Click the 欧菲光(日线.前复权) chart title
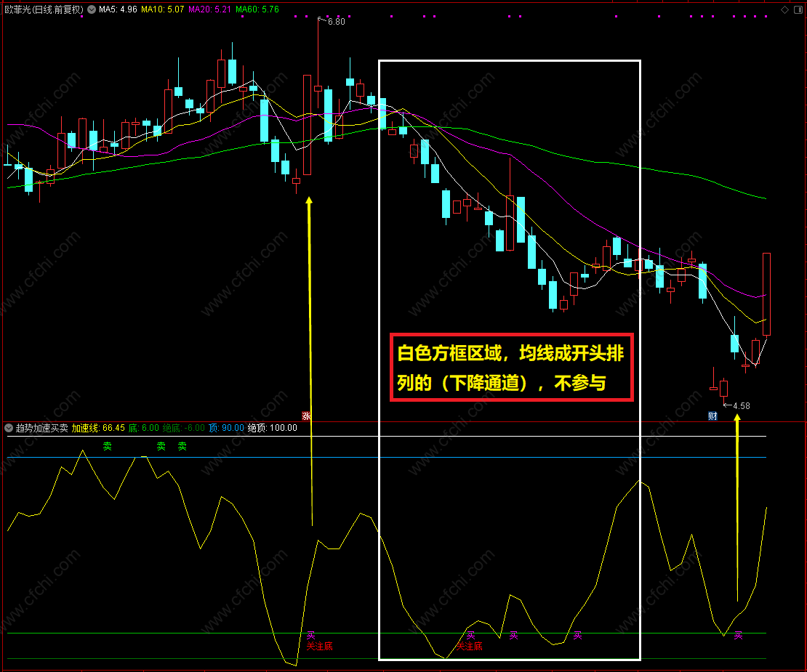Image resolution: width=807 pixels, height=672 pixels. point(44,9)
